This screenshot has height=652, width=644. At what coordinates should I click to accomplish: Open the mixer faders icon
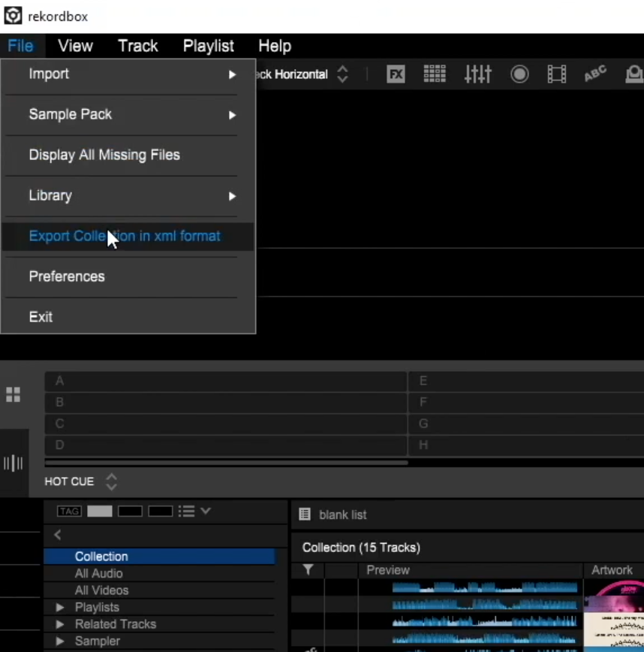[x=478, y=74]
